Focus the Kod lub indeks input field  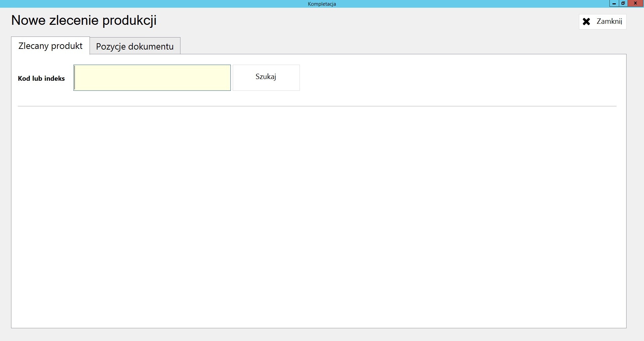point(152,78)
